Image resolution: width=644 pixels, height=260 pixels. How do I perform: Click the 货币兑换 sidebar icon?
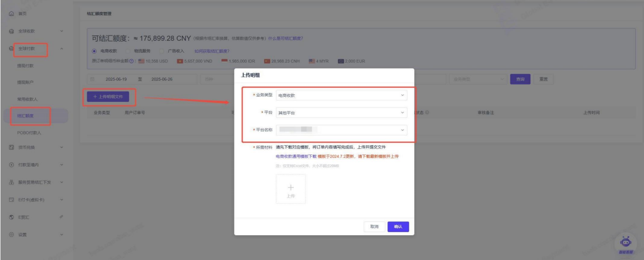tap(11, 148)
